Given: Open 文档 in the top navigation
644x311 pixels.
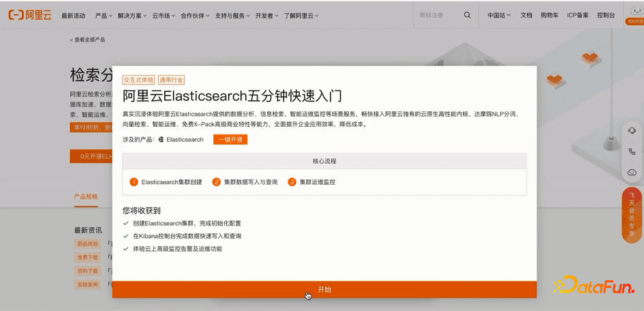Looking at the screenshot, I should point(526,15).
